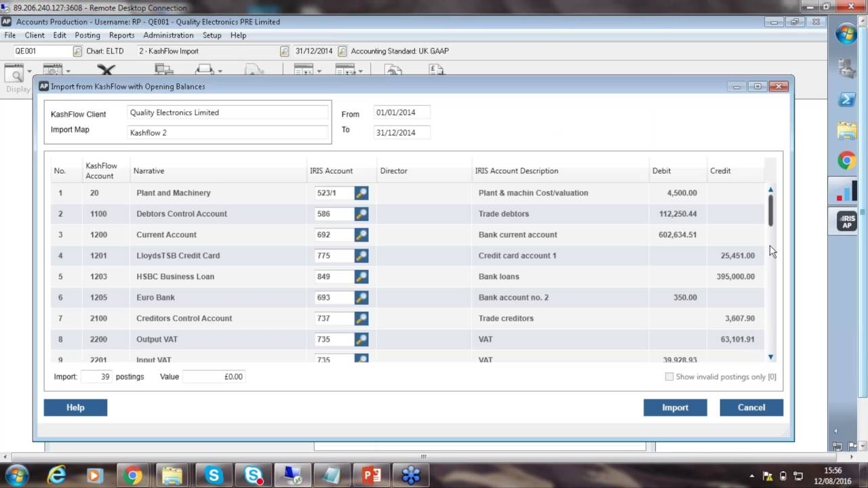Click IRIS Account field containing 849
Screen dimensions: 868x488
(334, 277)
